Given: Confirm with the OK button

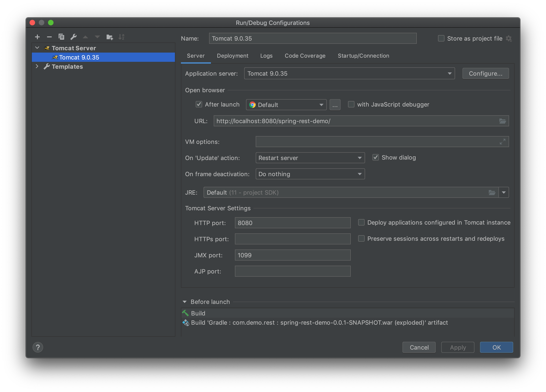Looking at the screenshot, I should tap(496, 347).
